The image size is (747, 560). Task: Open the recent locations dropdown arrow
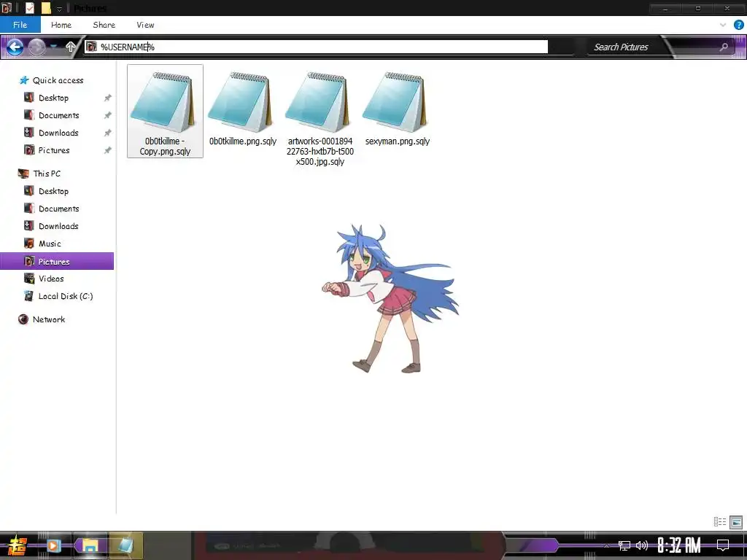pos(54,47)
